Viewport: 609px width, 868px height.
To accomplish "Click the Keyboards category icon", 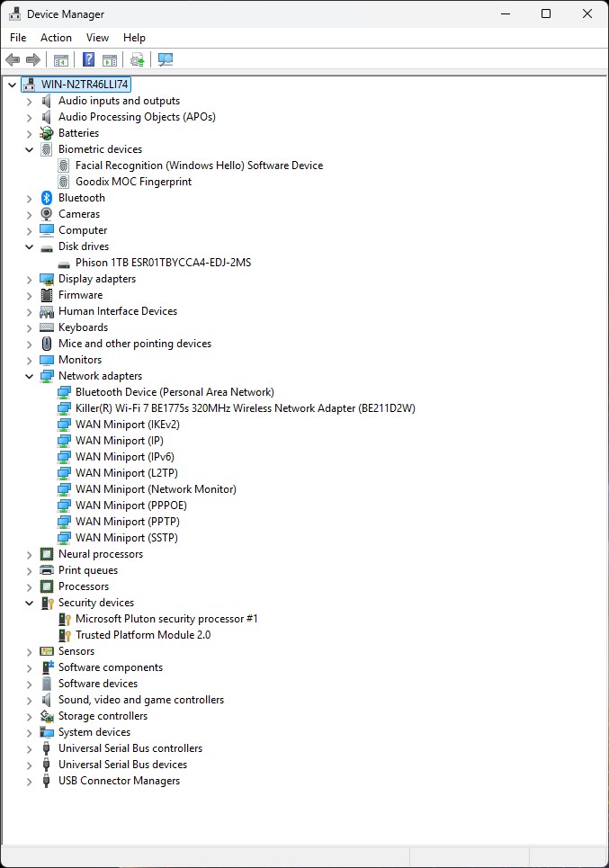I will pos(47,327).
